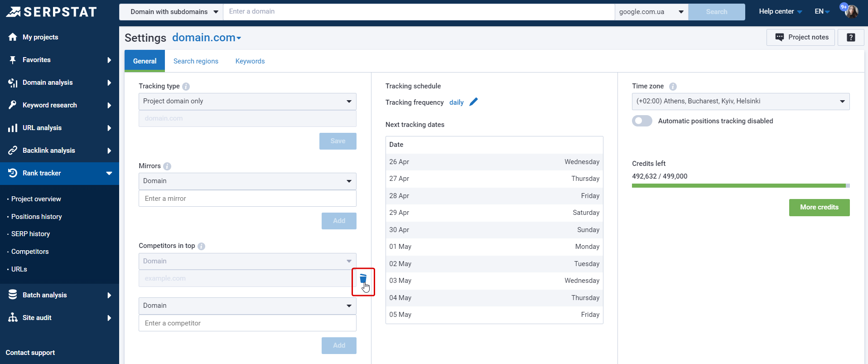Click the More credits button

click(819, 208)
